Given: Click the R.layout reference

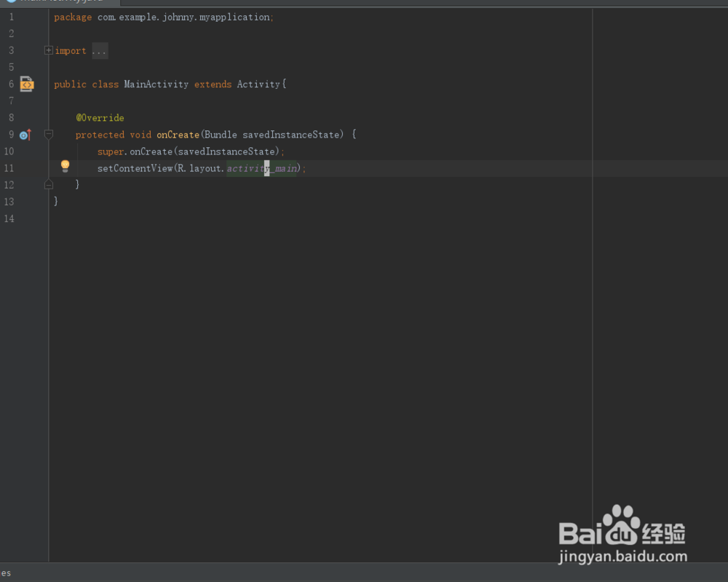Looking at the screenshot, I should point(199,168).
